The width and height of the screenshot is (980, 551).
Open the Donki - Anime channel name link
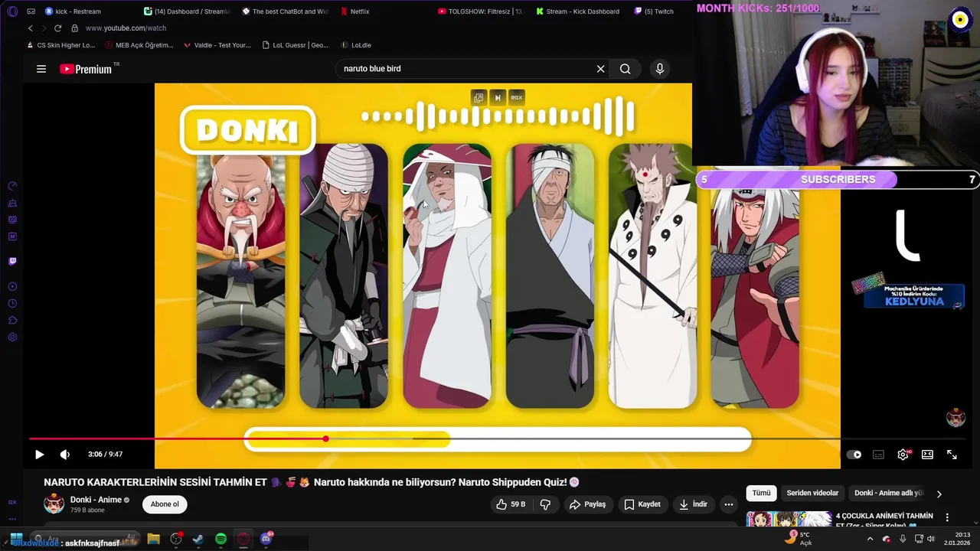[x=96, y=500]
